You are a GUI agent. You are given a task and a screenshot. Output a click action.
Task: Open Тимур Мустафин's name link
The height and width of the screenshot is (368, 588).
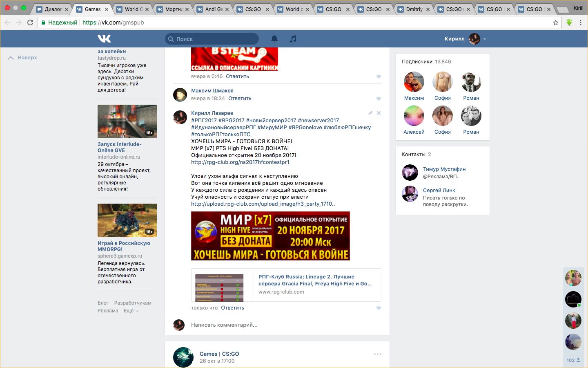(444, 169)
